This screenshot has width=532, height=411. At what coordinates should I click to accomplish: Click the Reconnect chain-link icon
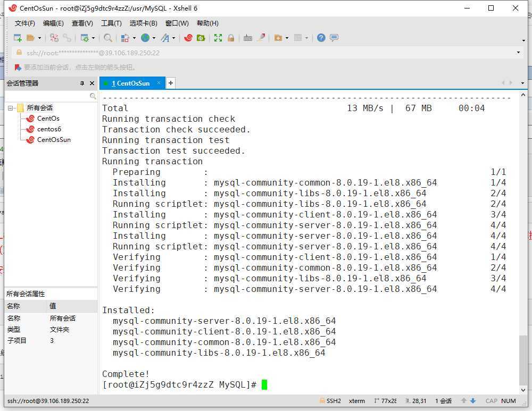pyautogui.click(x=67, y=38)
